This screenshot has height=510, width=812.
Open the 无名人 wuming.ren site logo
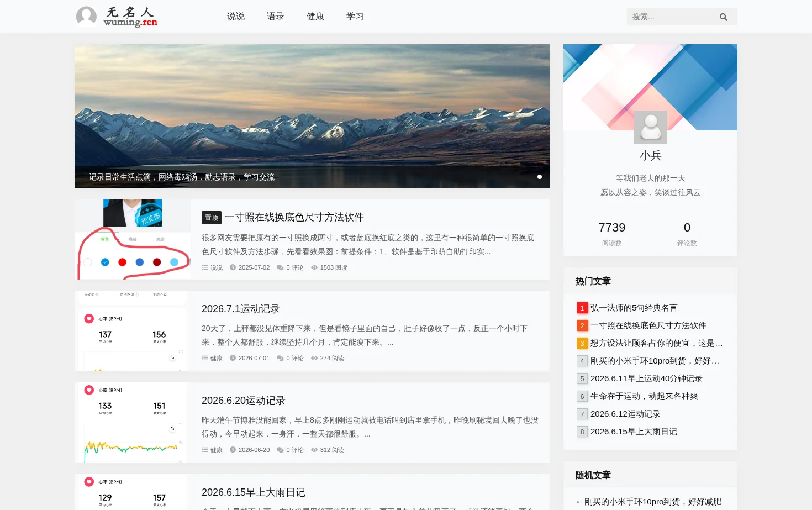(x=117, y=17)
